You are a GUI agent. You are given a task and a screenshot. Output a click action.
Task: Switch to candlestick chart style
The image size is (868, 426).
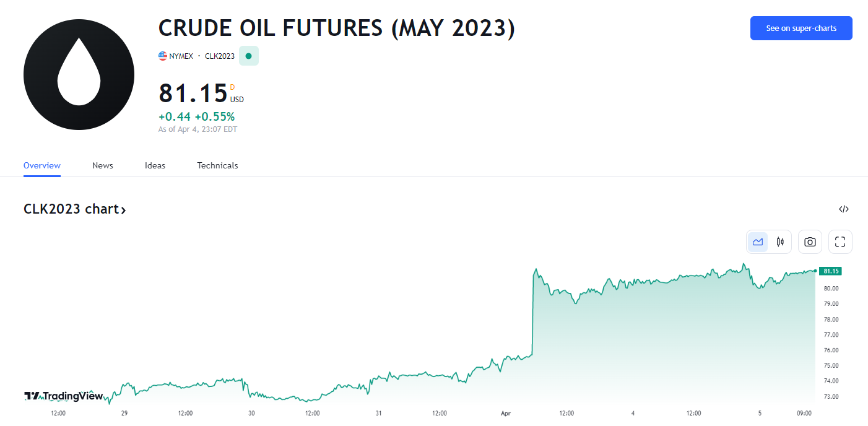780,242
